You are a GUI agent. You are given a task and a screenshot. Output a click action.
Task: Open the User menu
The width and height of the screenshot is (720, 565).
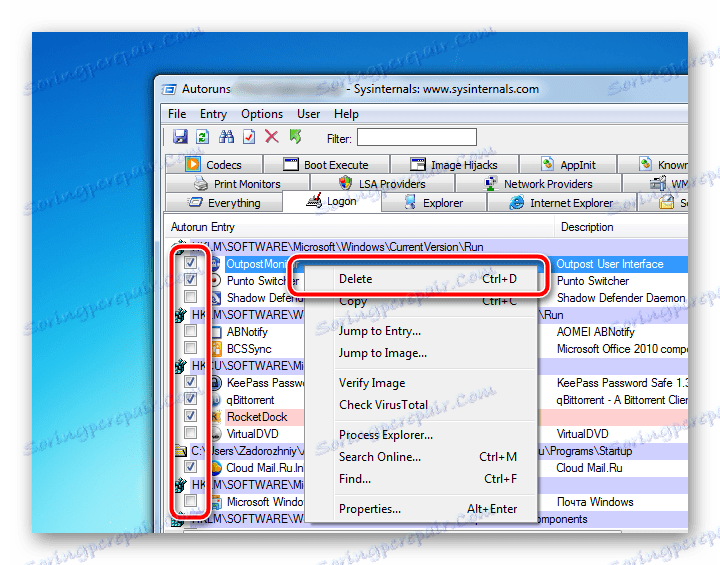coord(308,113)
